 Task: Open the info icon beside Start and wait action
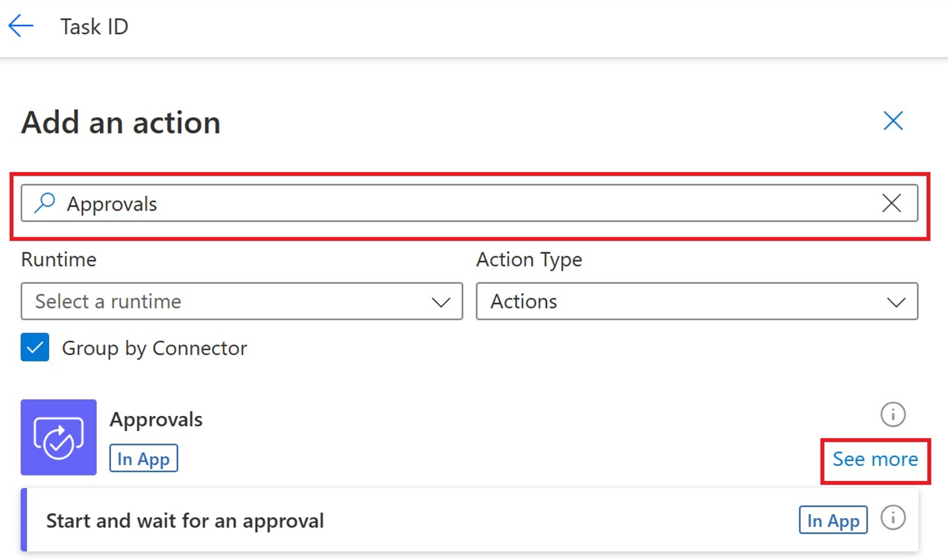coord(893,520)
